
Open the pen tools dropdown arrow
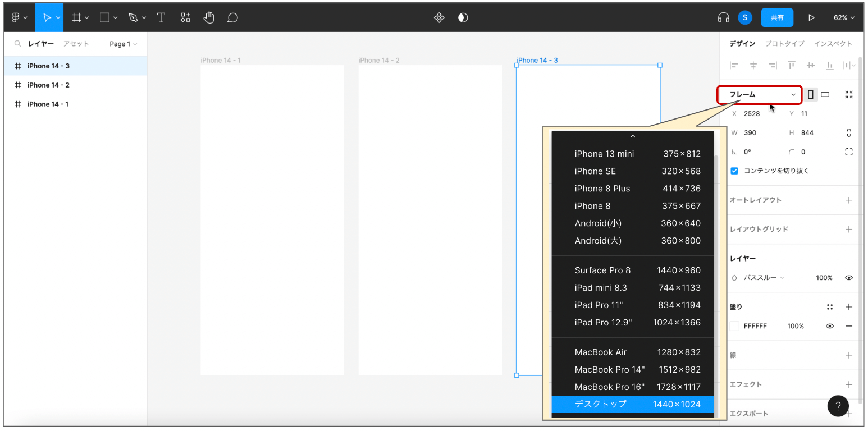click(x=144, y=18)
